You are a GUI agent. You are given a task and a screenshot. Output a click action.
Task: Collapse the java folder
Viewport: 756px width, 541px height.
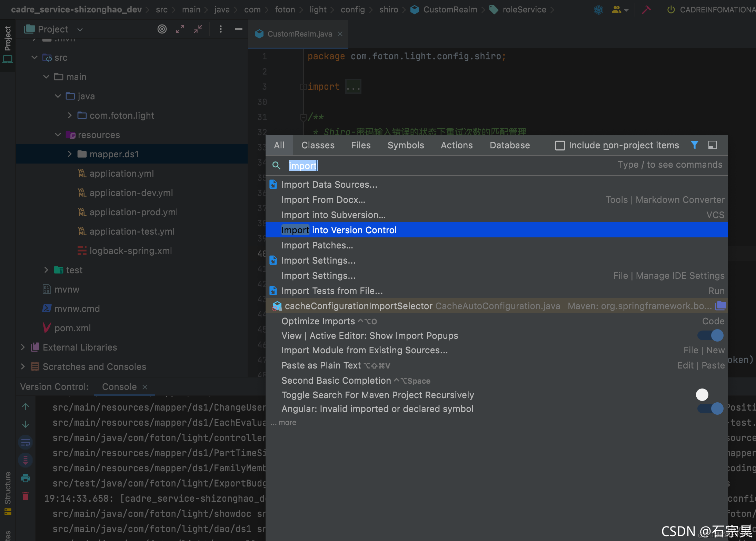[58, 96]
